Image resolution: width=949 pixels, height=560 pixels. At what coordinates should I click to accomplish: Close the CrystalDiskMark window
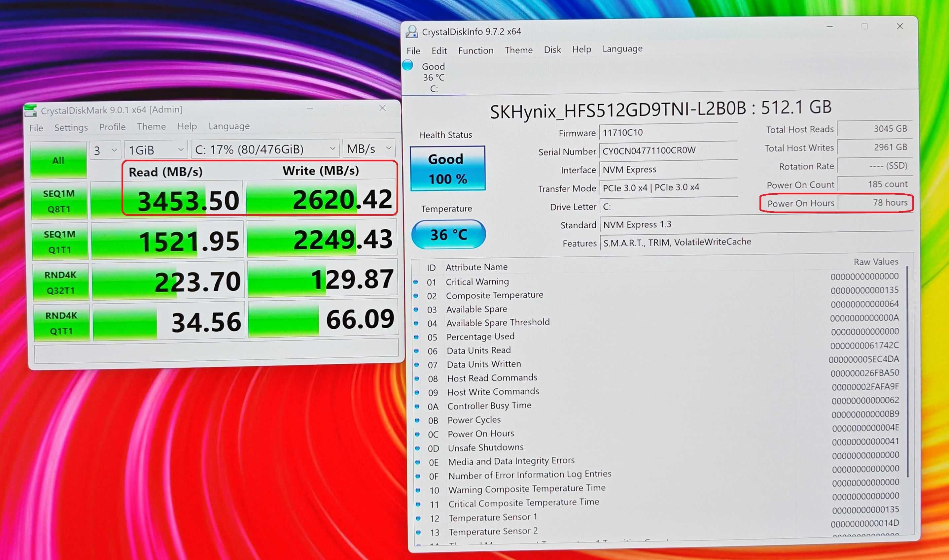[x=382, y=108]
